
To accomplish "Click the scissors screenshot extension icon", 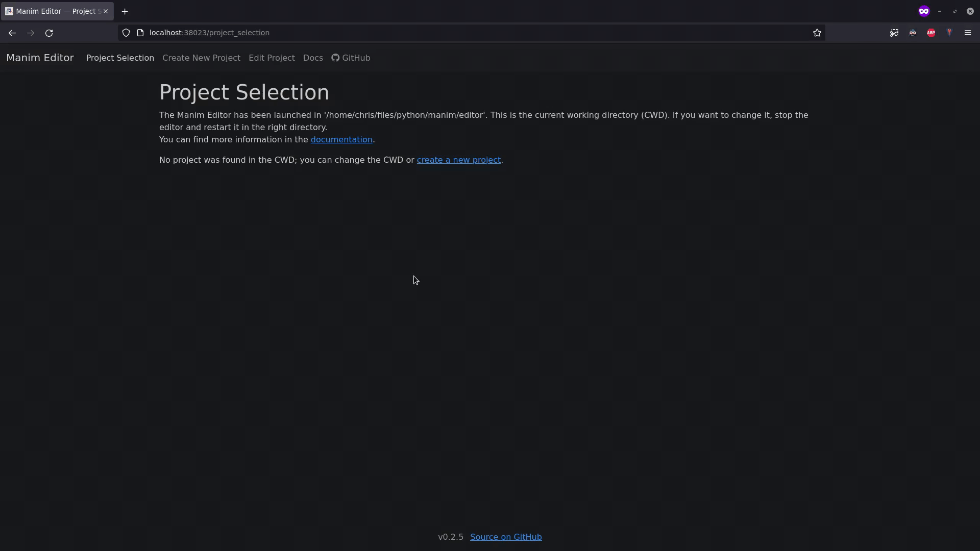I will pyautogui.click(x=895, y=32).
